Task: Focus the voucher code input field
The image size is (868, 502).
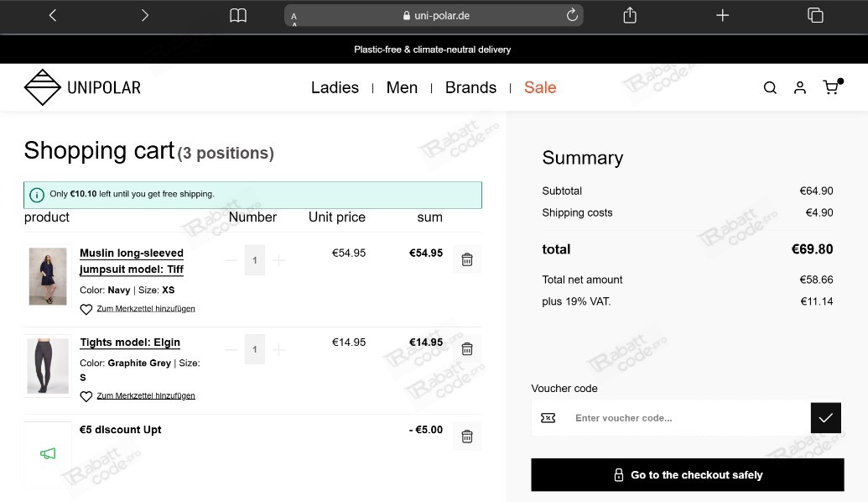Action: [671, 418]
